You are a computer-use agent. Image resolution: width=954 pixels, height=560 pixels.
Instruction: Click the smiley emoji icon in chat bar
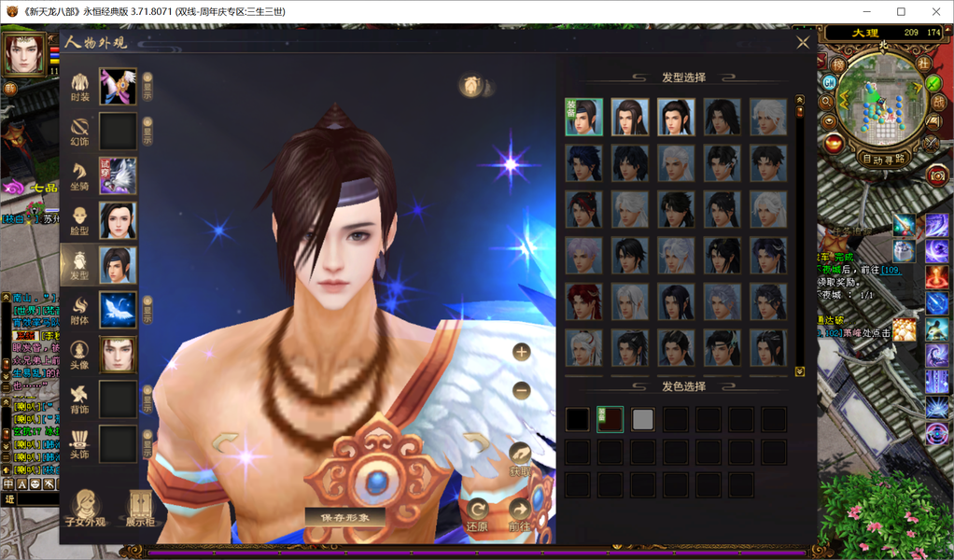35,484
